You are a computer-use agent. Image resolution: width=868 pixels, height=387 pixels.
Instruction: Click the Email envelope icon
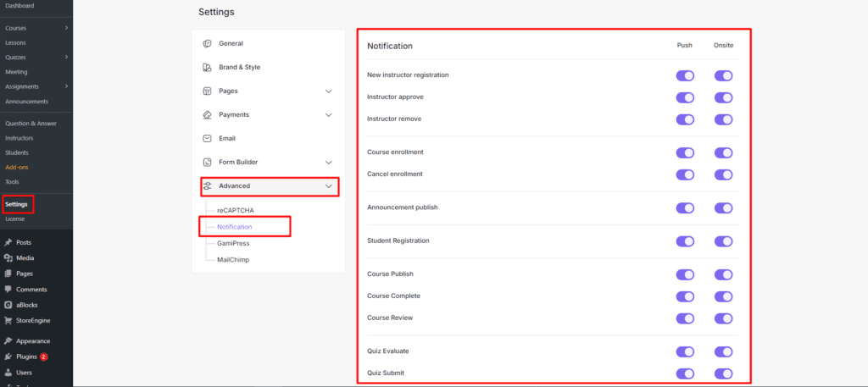click(208, 139)
